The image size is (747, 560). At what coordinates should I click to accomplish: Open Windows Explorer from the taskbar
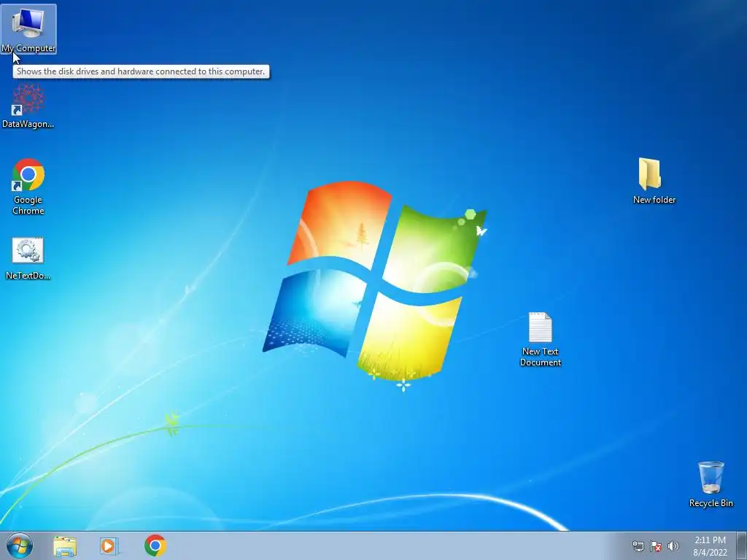(65, 546)
